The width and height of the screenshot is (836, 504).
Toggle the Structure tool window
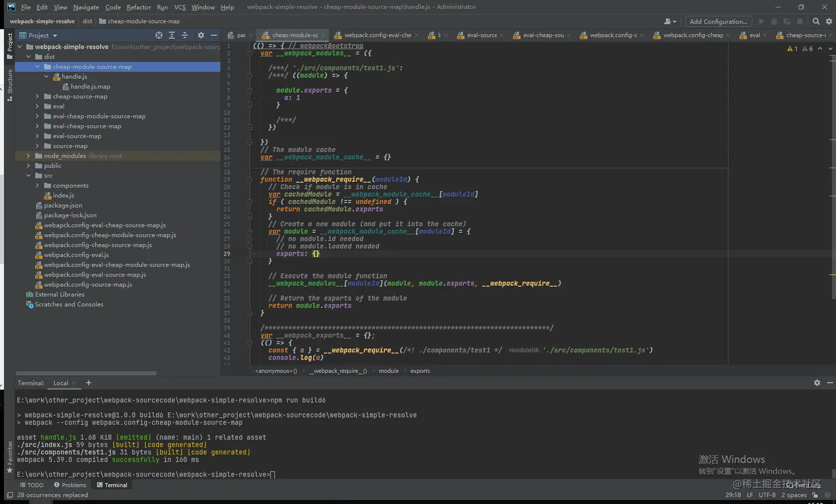tap(9, 84)
